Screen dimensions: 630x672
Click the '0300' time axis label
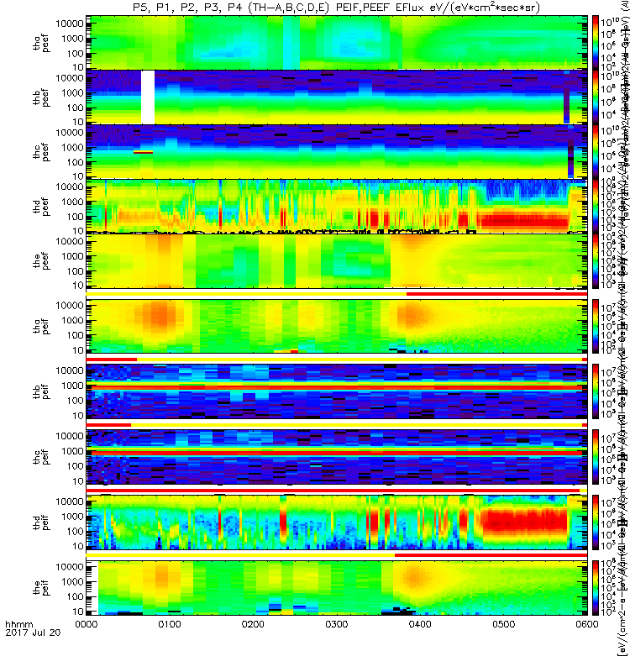337,624
